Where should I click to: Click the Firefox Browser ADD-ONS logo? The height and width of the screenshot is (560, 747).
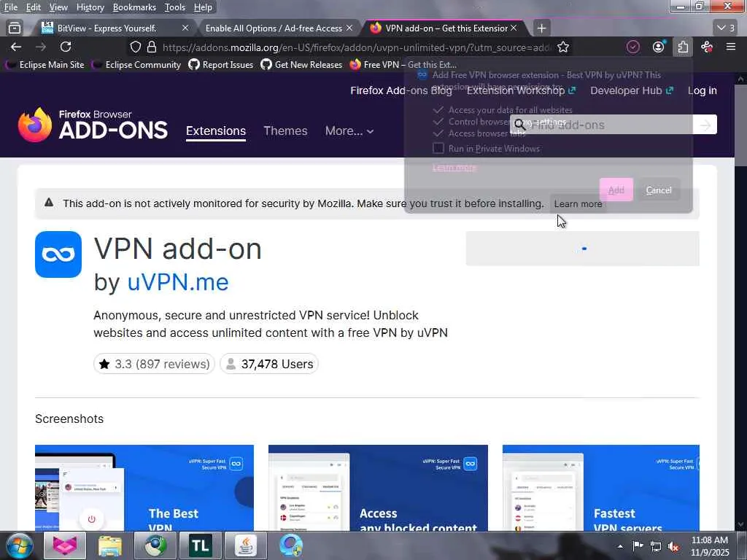(x=93, y=125)
